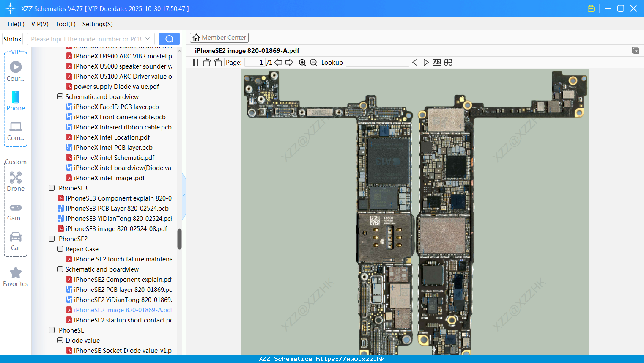The height and width of the screenshot is (363, 644).
Task: Open power supply Diode value.pdf
Action: pos(116,87)
